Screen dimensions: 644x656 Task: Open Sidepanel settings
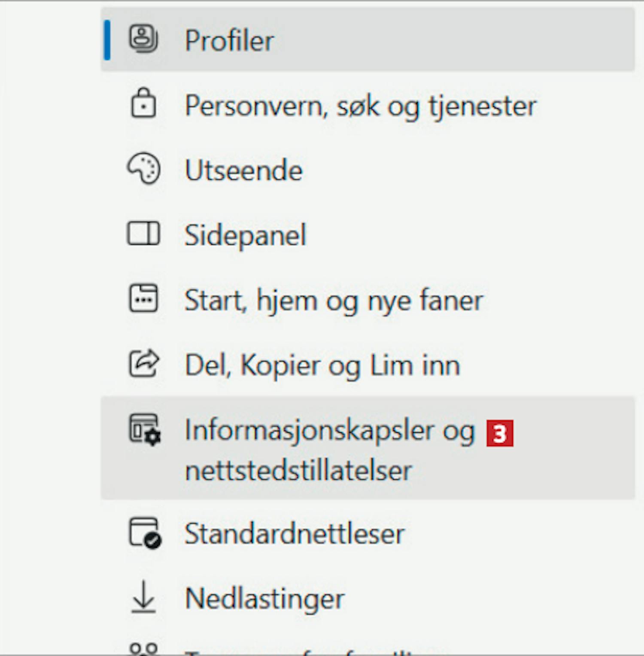pos(245,235)
